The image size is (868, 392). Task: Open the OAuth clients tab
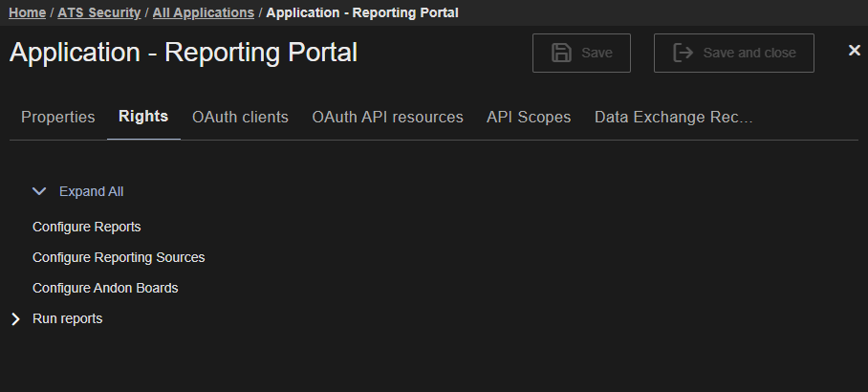(240, 118)
